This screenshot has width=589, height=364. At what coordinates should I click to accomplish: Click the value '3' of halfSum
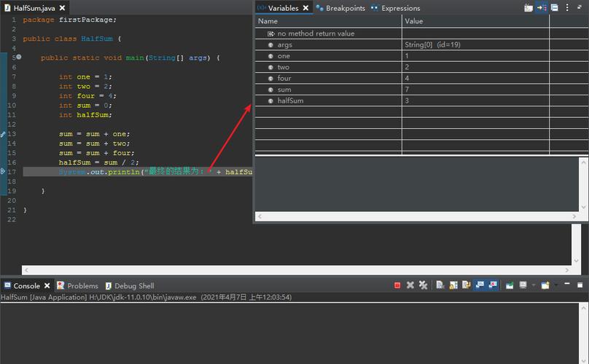tap(407, 100)
